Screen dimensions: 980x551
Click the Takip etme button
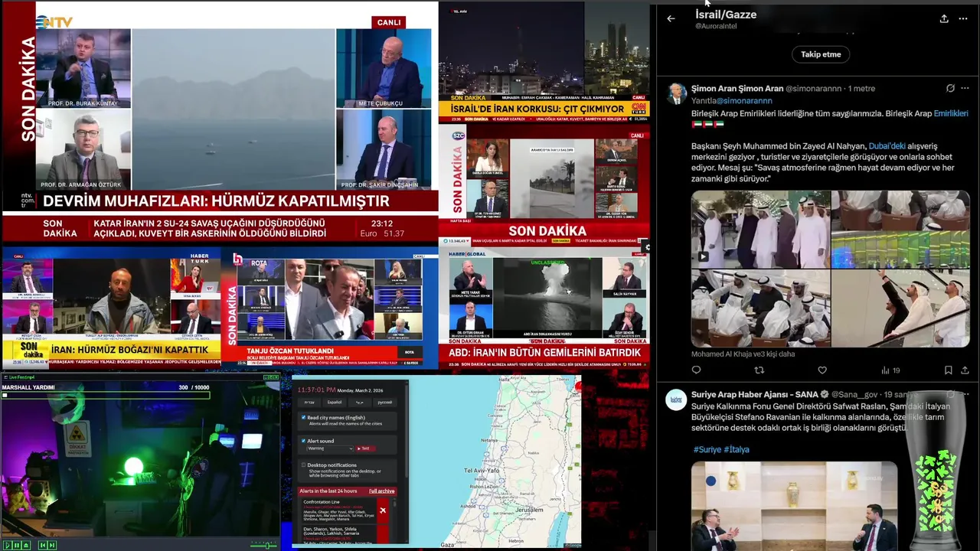pos(821,54)
